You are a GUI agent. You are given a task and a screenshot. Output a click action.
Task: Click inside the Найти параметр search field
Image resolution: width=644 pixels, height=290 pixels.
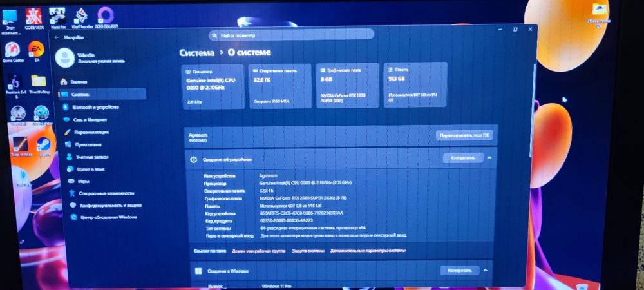[291, 35]
